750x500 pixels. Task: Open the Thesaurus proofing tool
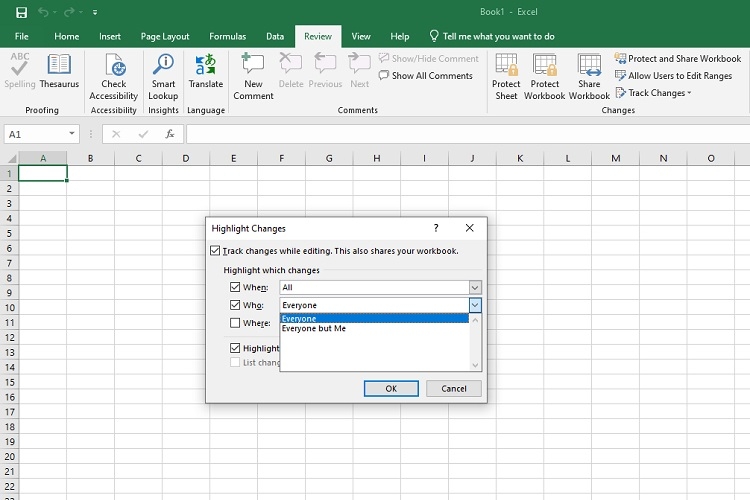(x=59, y=66)
